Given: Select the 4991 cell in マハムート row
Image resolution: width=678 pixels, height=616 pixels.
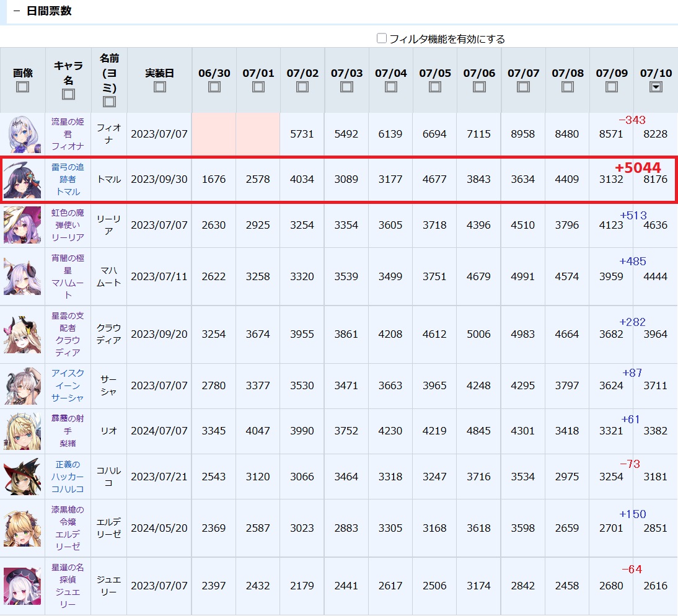Looking at the screenshot, I should click(523, 276).
